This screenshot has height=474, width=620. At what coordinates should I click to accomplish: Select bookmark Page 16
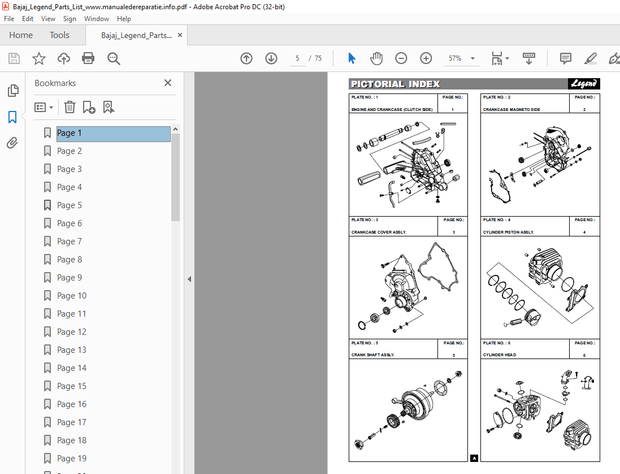pos(72,404)
